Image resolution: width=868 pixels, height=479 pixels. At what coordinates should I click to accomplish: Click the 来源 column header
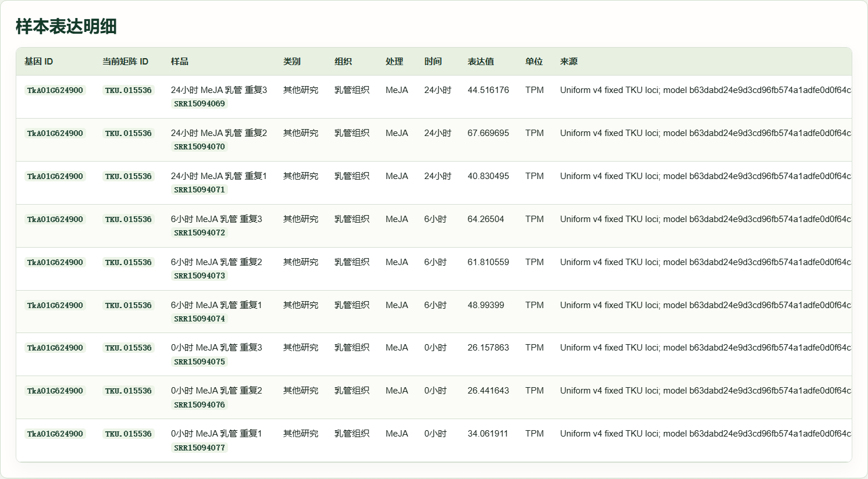pos(569,62)
